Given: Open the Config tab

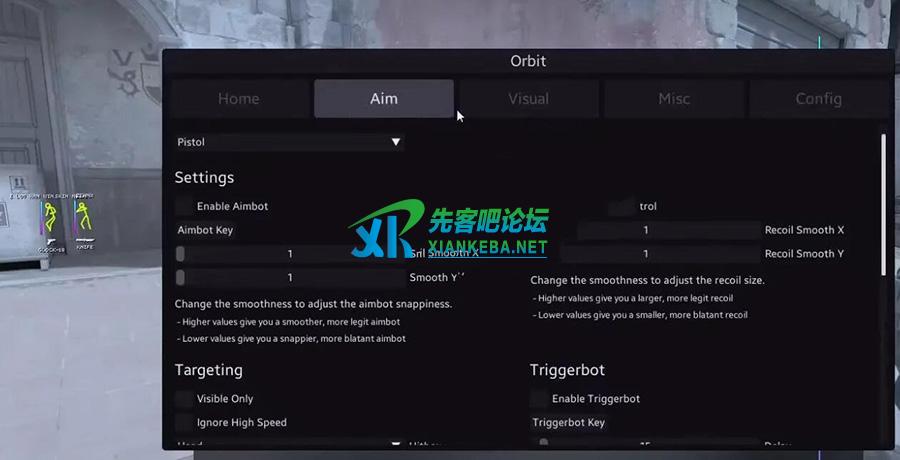Looking at the screenshot, I should point(818,99).
